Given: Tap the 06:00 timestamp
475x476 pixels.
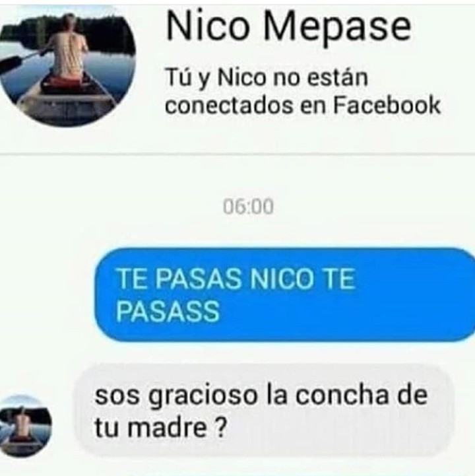Looking at the screenshot, I should click(x=248, y=207).
